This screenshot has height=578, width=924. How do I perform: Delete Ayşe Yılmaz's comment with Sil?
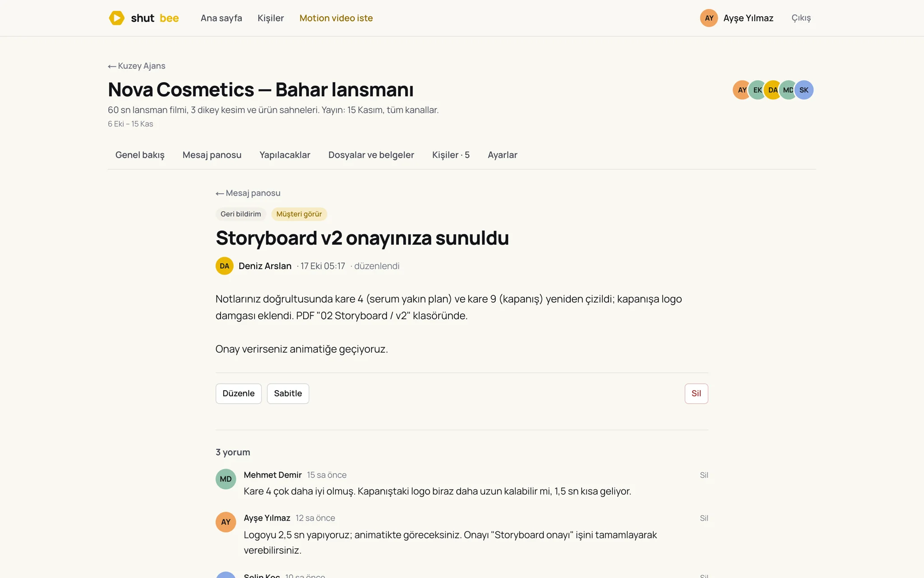pos(704,518)
